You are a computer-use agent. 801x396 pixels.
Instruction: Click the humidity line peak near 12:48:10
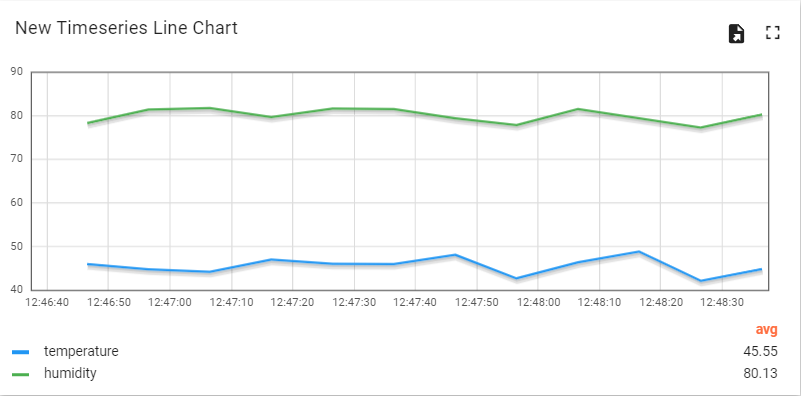point(577,109)
